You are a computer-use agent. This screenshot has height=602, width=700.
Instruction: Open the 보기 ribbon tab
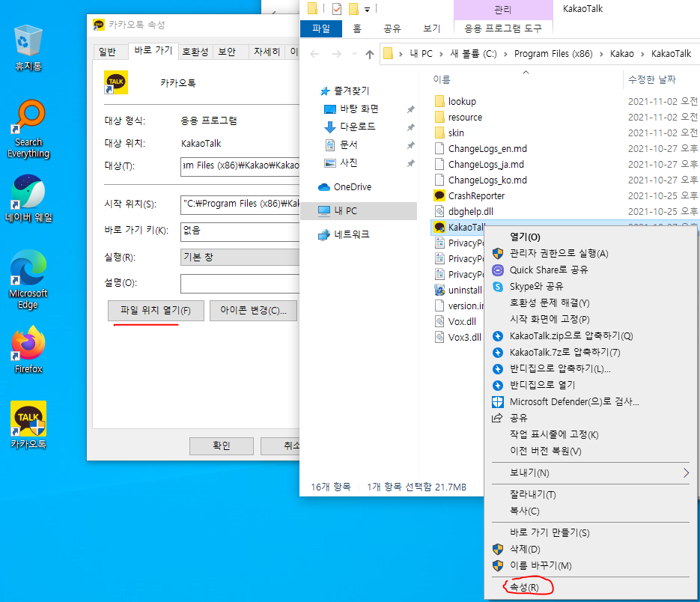pos(432,28)
